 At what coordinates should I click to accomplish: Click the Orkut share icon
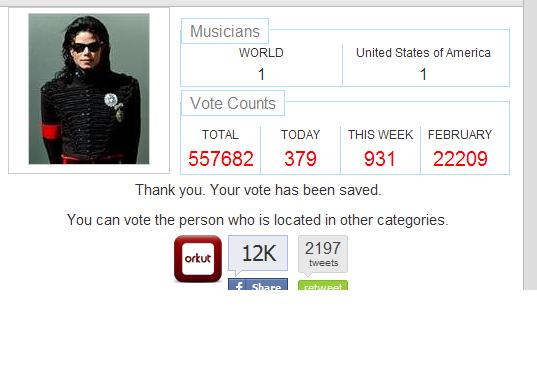point(198,259)
